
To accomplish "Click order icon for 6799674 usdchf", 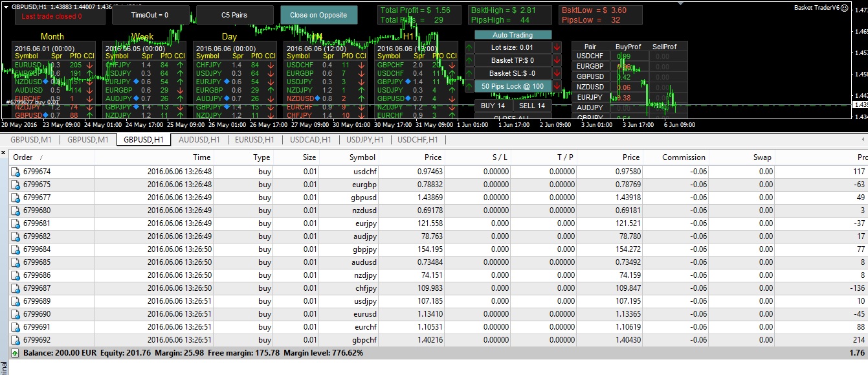I will point(16,172).
